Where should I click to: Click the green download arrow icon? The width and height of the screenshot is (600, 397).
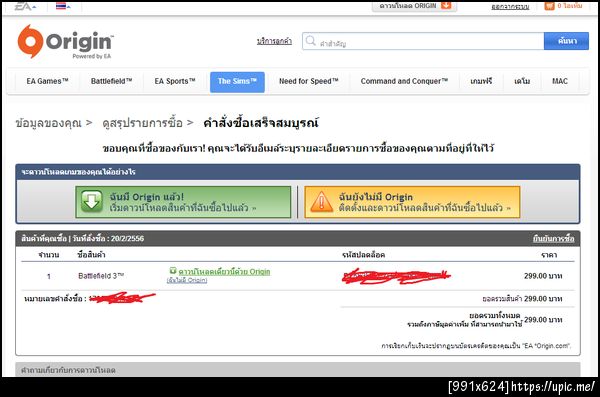click(92, 202)
